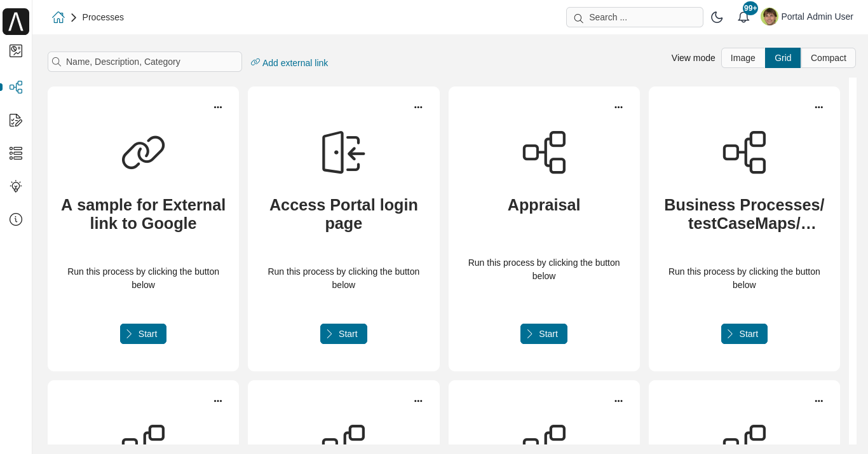Click the Axon Ivy logo at top left
The image size is (868, 454).
(15, 21)
